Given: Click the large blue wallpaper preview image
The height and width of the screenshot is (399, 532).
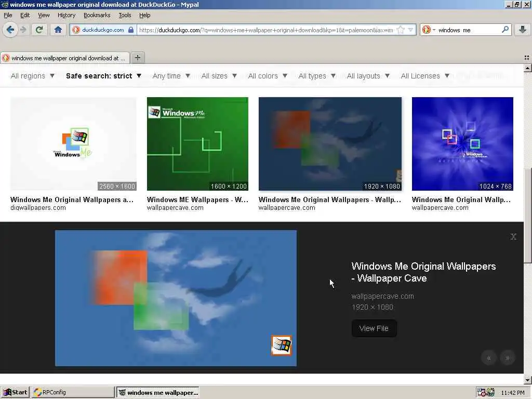Looking at the screenshot, I should [x=176, y=298].
